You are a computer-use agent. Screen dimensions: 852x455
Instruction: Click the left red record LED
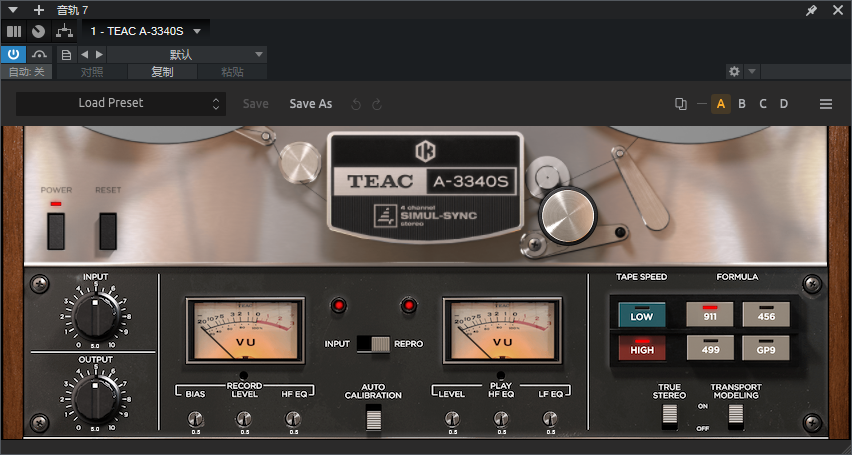(339, 306)
